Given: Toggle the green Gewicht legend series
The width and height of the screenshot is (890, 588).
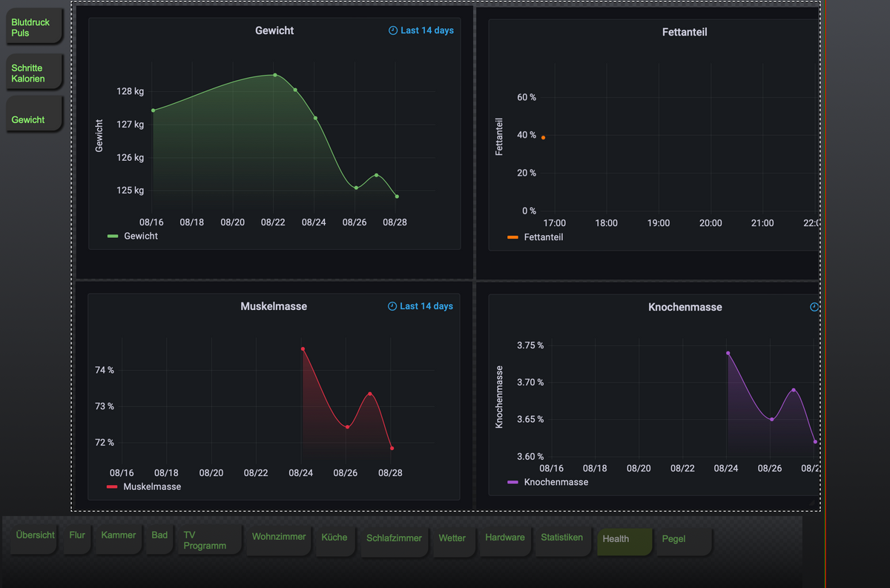Looking at the screenshot, I should click(133, 236).
